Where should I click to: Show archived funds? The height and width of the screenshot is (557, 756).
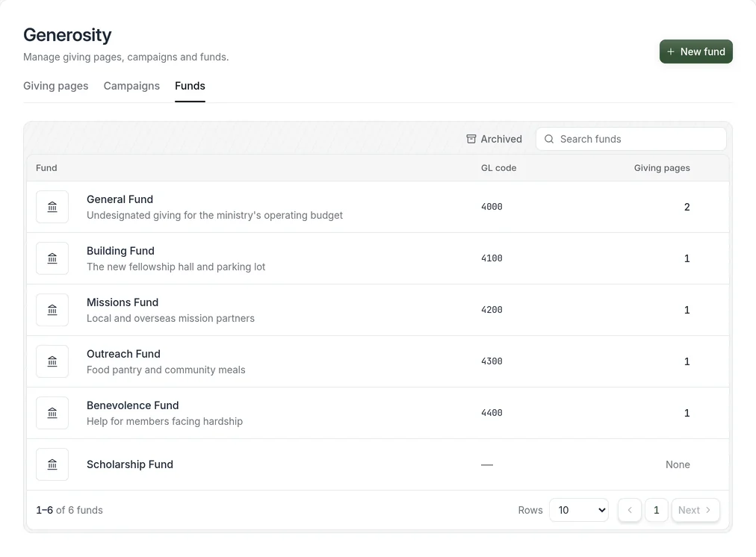495,139
